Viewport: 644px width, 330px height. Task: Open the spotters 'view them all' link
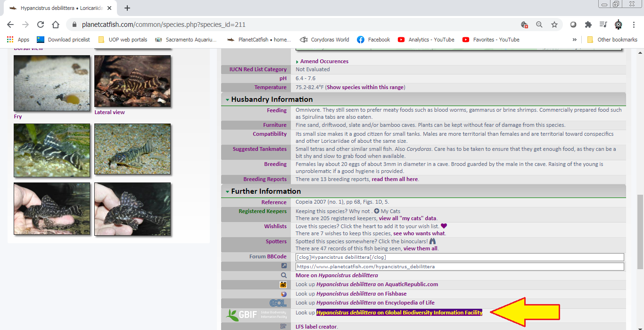point(421,248)
